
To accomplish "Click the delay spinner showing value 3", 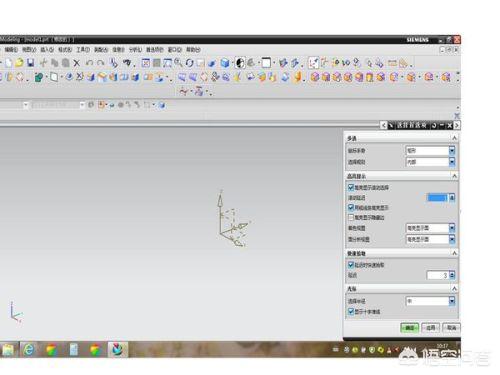I will coord(441,275).
